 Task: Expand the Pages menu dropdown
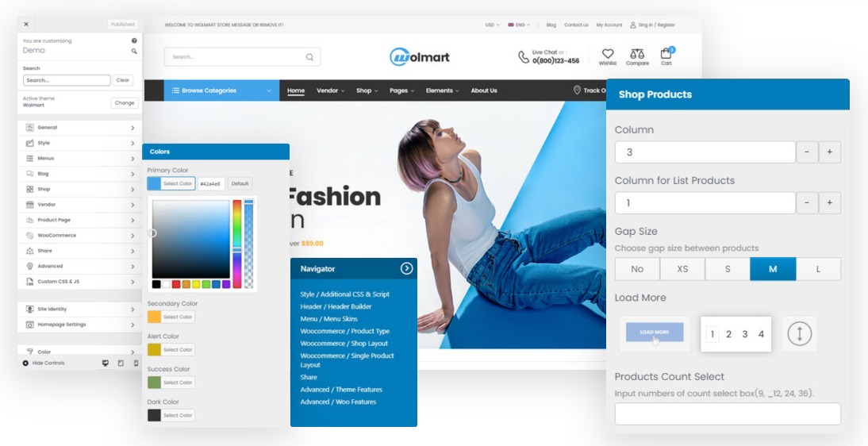tap(402, 90)
